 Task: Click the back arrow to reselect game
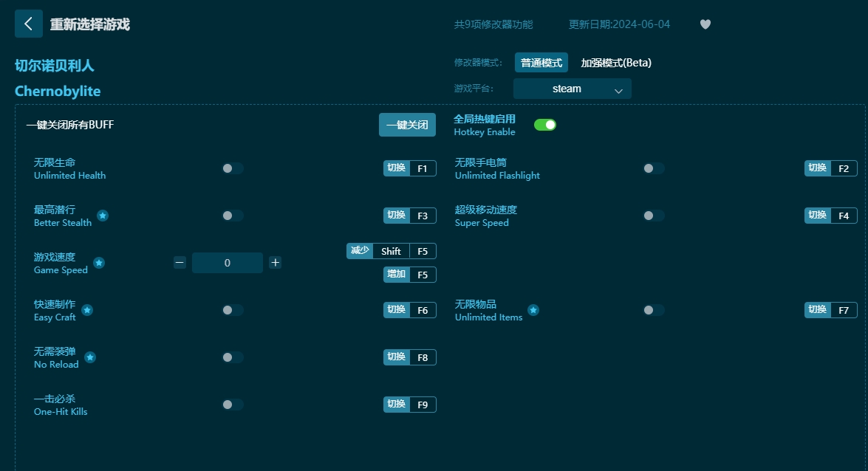click(28, 23)
